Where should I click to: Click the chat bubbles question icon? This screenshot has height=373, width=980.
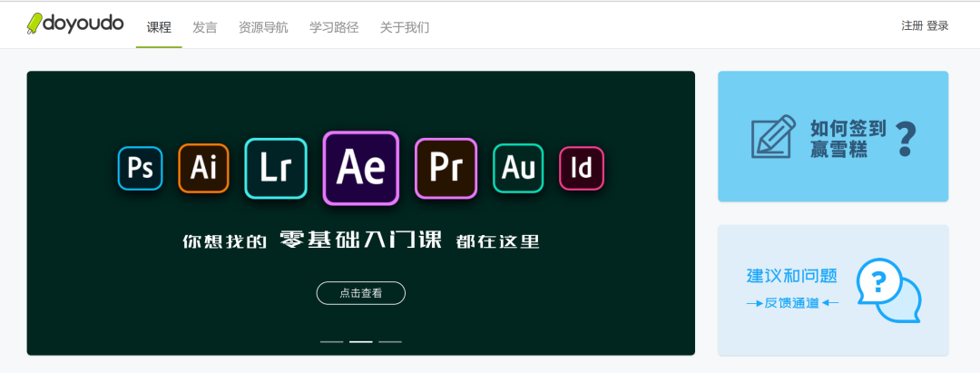(888, 290)
